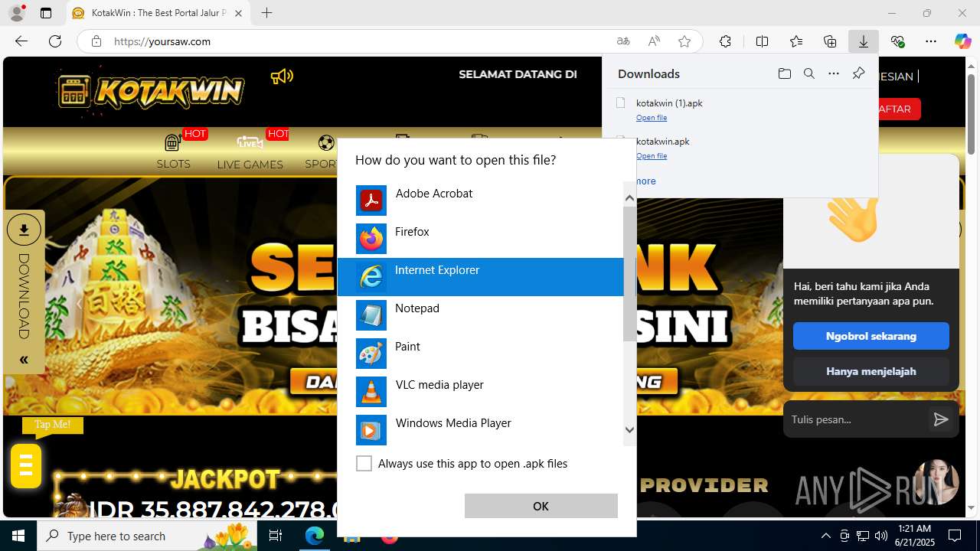Select Adobe Acrobat to open the file
Viewport: 980px width, 551px height.
481,201
